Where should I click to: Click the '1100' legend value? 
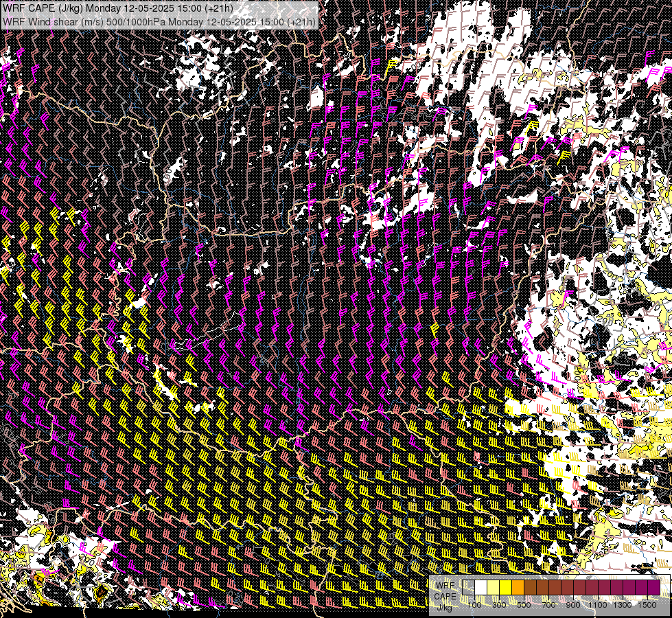598,605
